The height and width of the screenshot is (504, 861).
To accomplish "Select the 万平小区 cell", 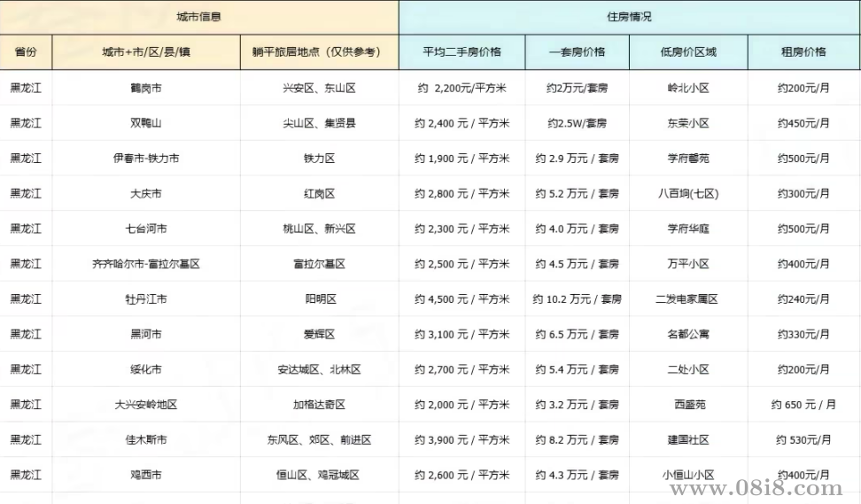I will pos(688,264).
